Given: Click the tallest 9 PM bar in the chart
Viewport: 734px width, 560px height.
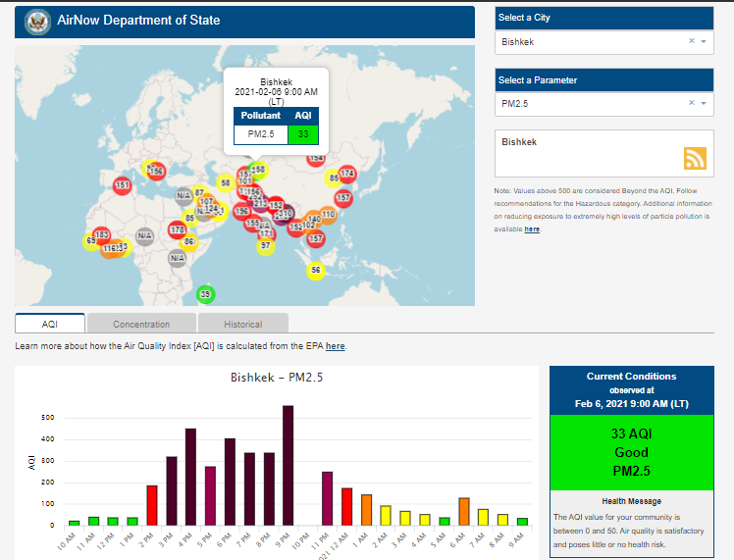Looking at the screenshot, I should 288,466.
